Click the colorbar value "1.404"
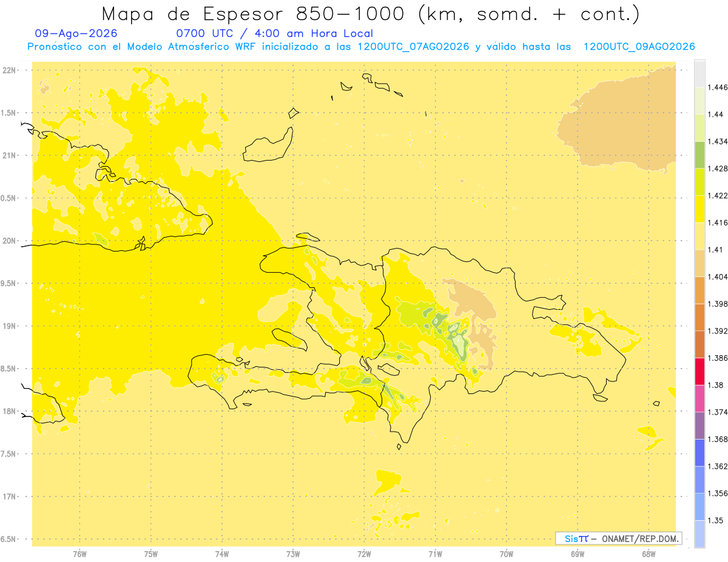The width and height of the screenshot is (728, 562). click(x=718, y=276)
